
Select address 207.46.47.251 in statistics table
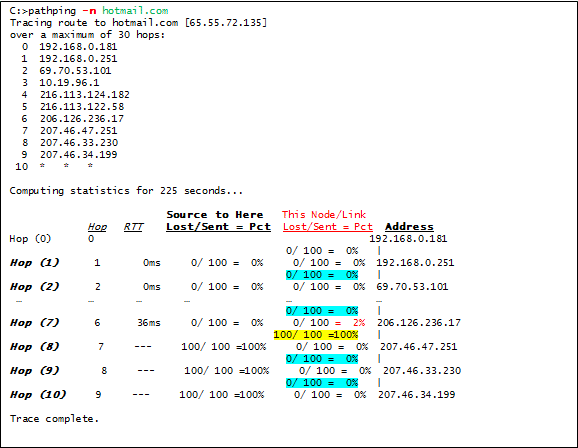click(418, 347)
